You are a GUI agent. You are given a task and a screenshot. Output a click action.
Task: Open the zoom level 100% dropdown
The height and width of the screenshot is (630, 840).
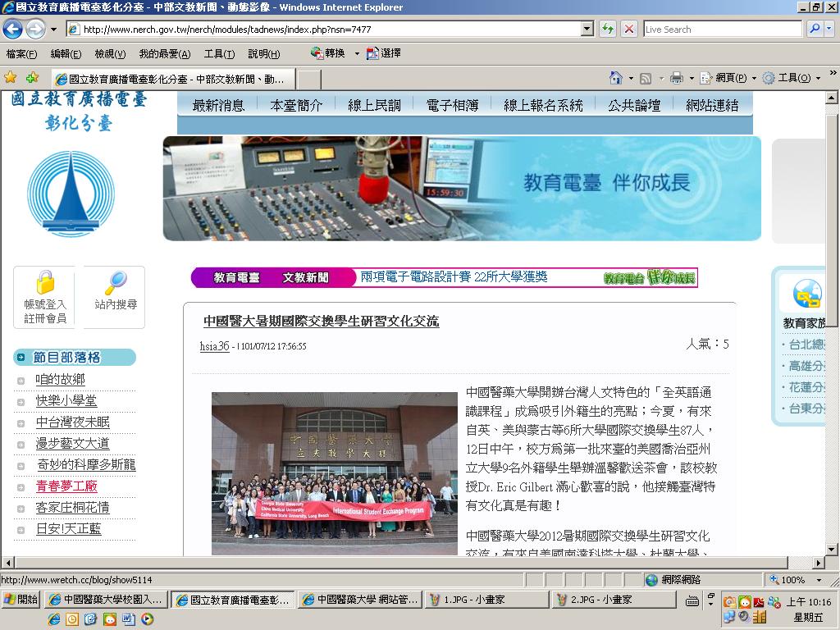coord(819,580)
